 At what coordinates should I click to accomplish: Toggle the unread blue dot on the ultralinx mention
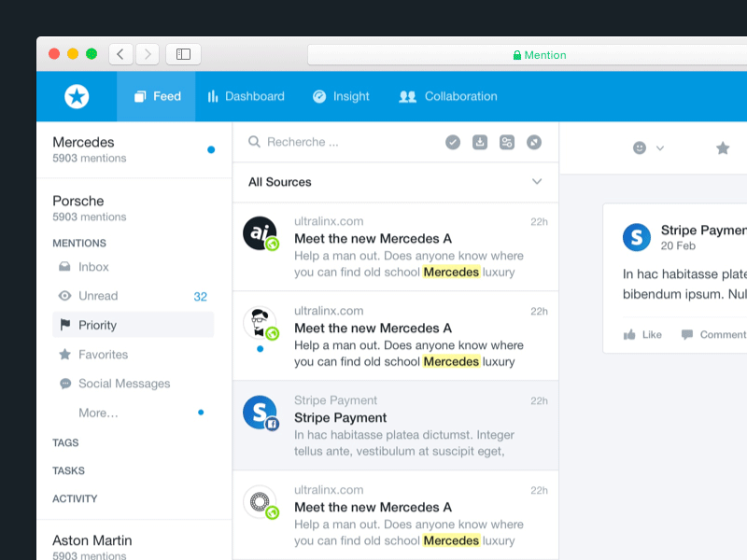(259, 349)
